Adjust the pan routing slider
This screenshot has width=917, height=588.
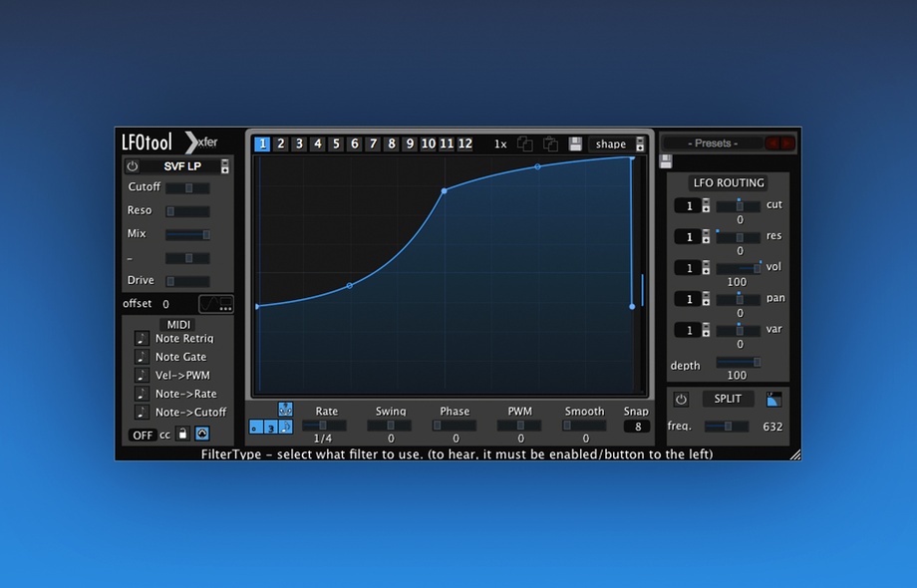click(x=739, y=299)
